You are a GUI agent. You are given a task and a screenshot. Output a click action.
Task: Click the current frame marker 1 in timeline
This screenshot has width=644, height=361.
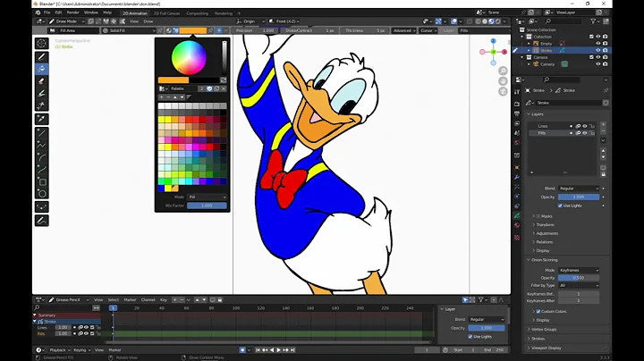[113, 308]
